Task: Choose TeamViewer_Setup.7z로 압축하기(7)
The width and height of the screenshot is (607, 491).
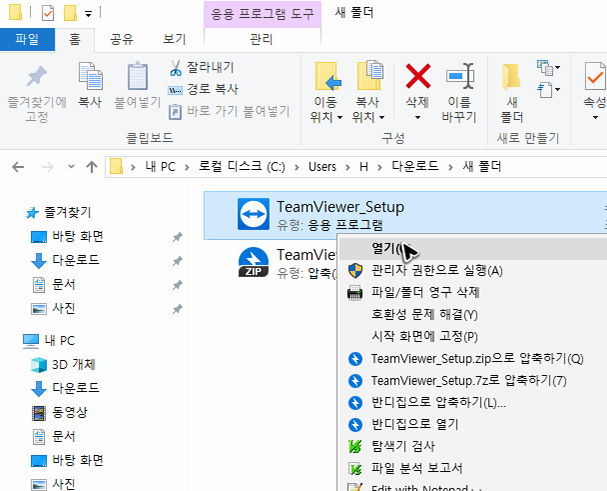Action: (x=472, y=381)
